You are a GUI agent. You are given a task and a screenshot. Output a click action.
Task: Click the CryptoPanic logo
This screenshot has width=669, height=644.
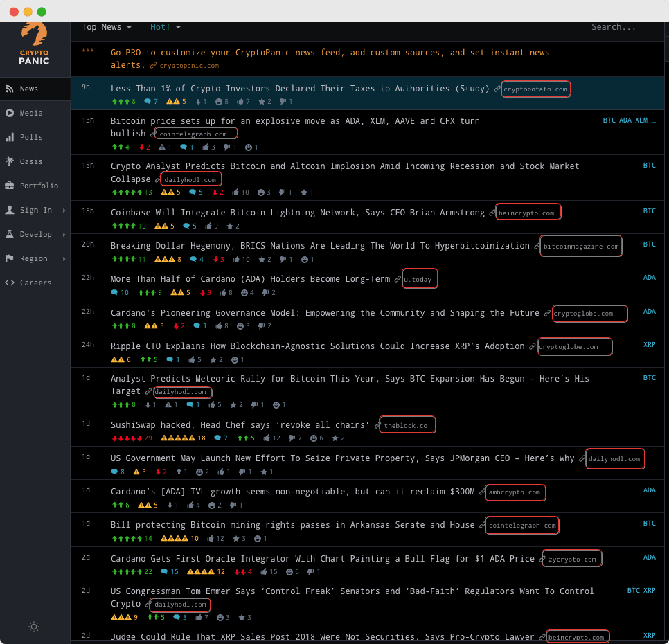pyautogui.click(x=35, y=43)
